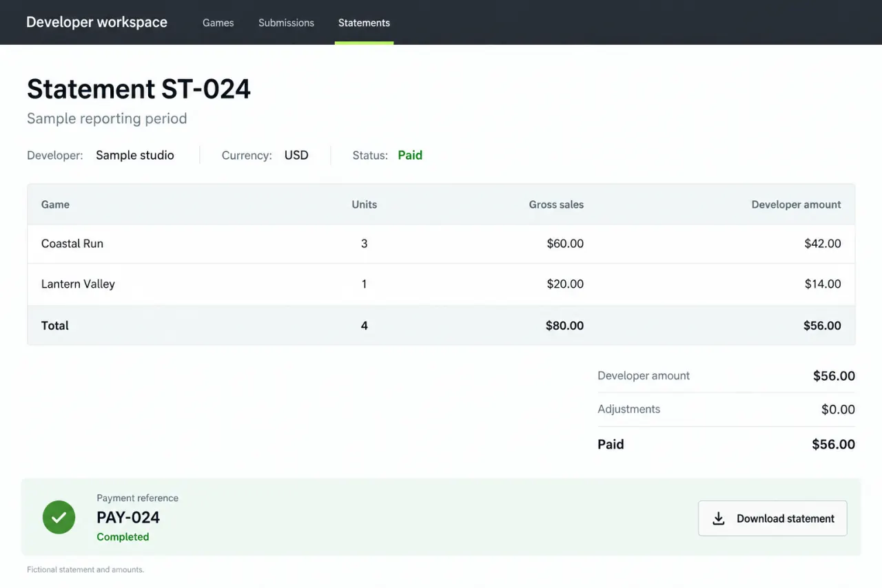The height and width of the screenshot is (588, 882).
Task: Click the Adjustments label in summary
Action: pyautogui.click(x=628, y=409)
